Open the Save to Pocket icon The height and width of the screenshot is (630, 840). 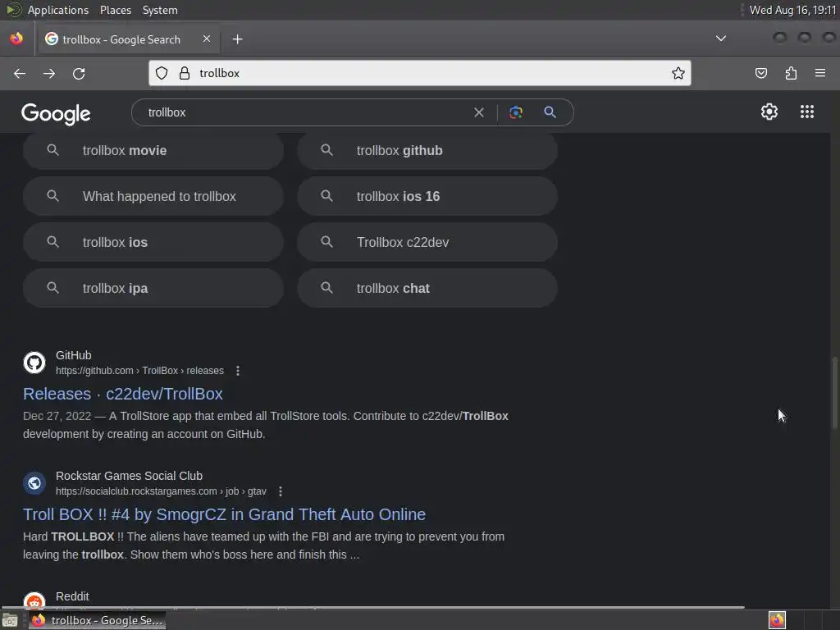761,73
